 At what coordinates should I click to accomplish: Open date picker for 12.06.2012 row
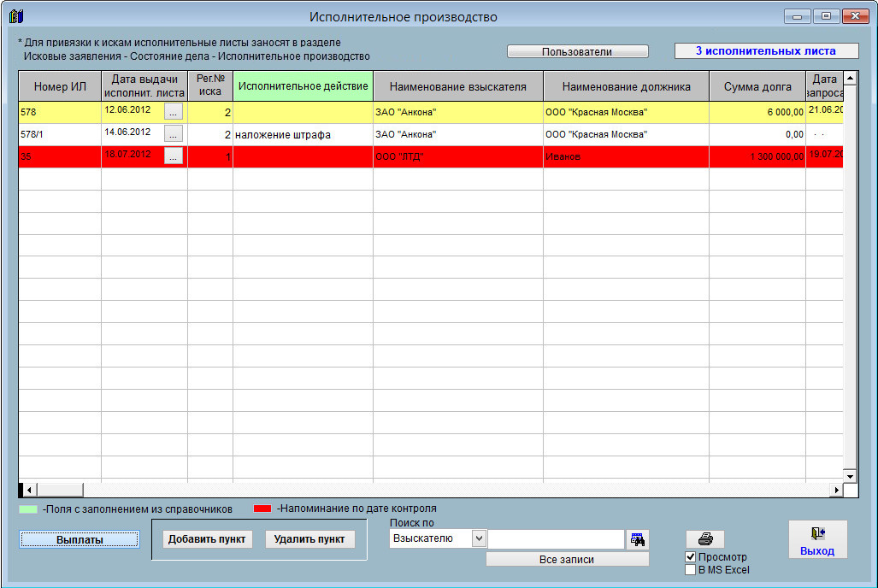pos(174,111)
